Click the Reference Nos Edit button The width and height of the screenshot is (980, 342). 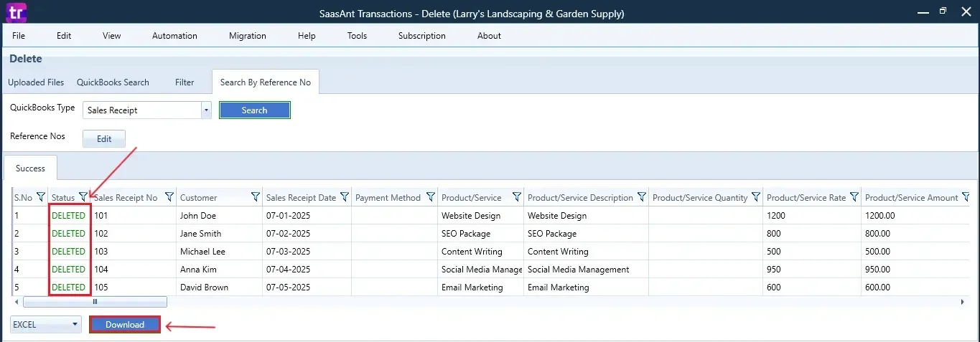(x=104, y=139)
